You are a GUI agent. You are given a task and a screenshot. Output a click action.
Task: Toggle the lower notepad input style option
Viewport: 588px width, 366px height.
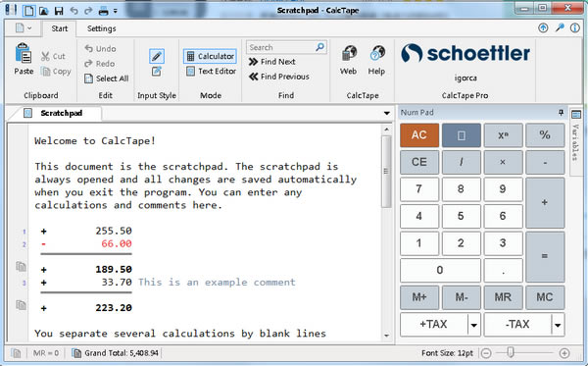pos(157,72)
